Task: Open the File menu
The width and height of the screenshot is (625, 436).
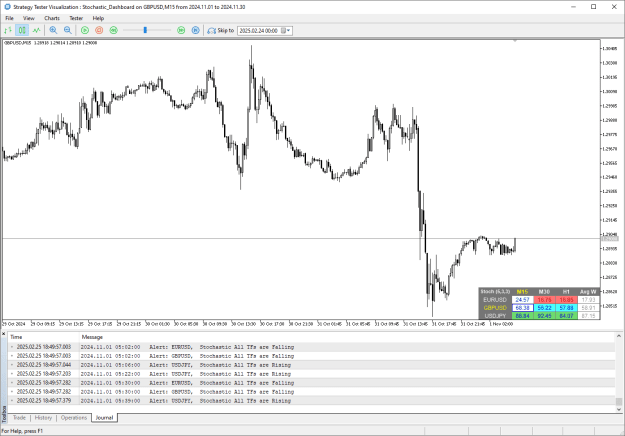Action: tap(9, 18)
